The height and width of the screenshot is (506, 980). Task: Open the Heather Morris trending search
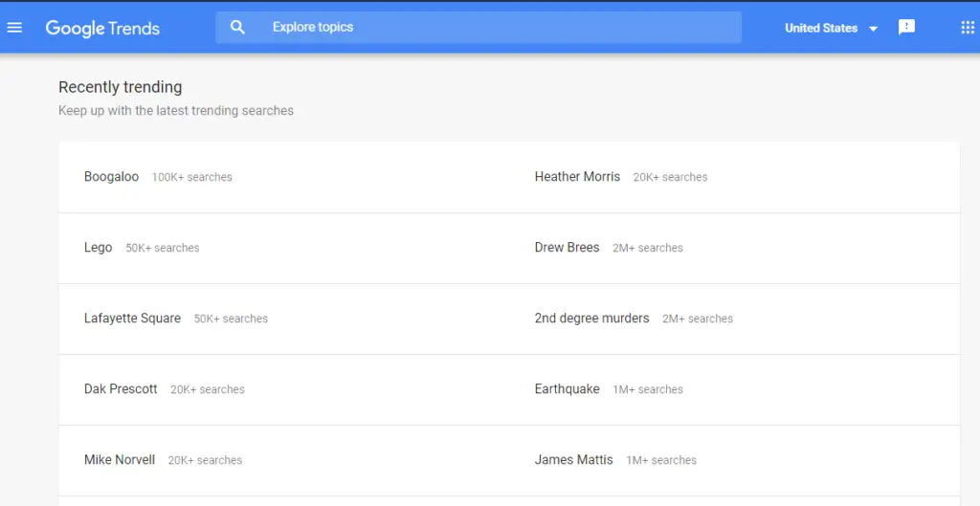577,177
